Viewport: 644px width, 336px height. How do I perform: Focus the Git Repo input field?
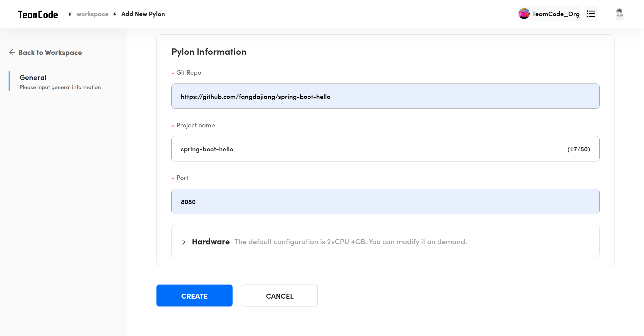coord(385,96)
